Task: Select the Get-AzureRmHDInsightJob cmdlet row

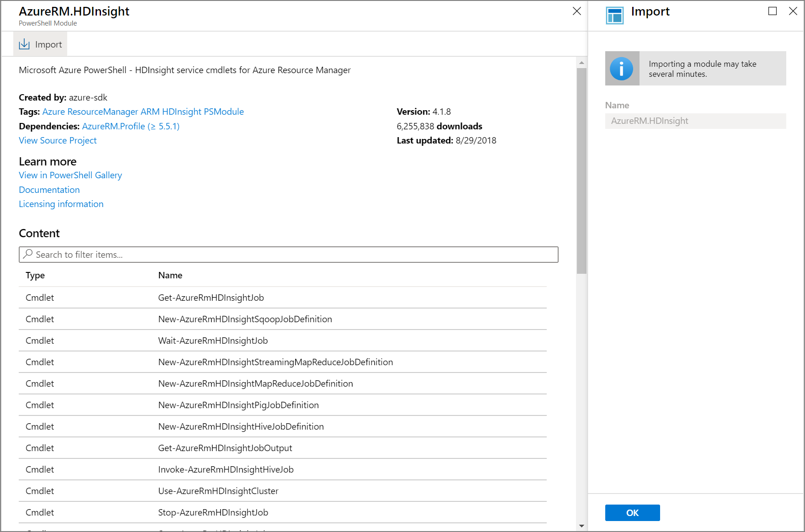Action: (210, 297)
